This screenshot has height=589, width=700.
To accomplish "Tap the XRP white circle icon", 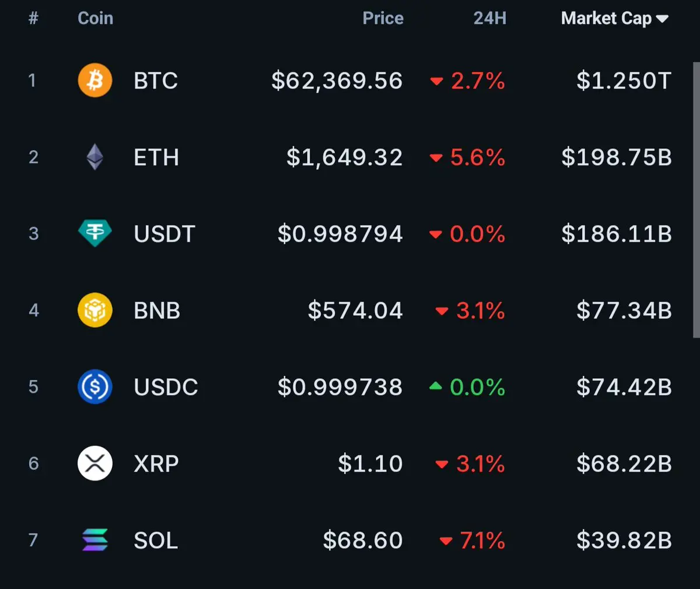I will tap(95, 463).
